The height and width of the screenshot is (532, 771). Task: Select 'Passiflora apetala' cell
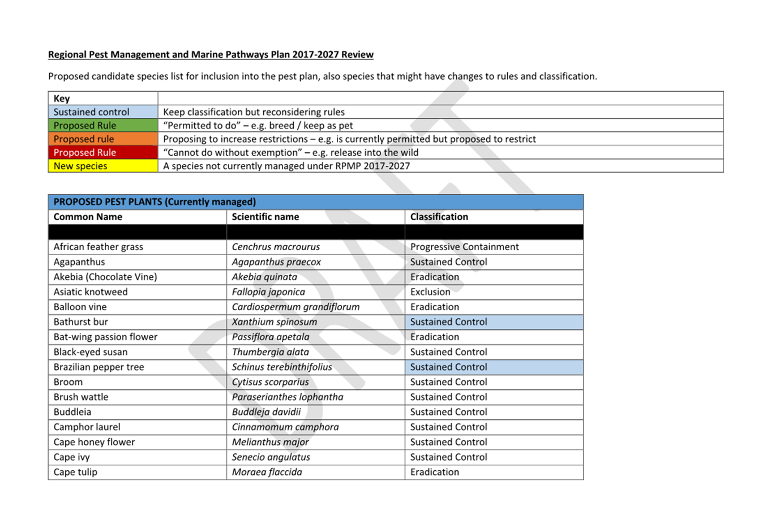316,337
